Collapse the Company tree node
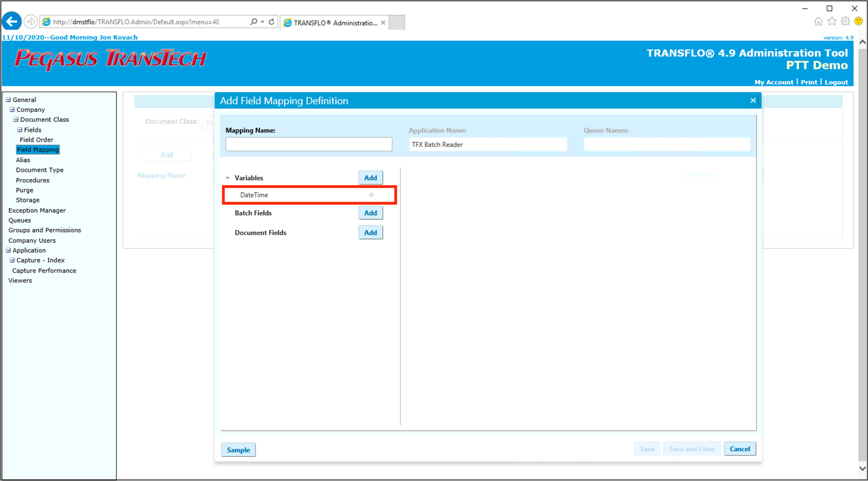This screenshot has width=868, height=481. pos(12,110)
